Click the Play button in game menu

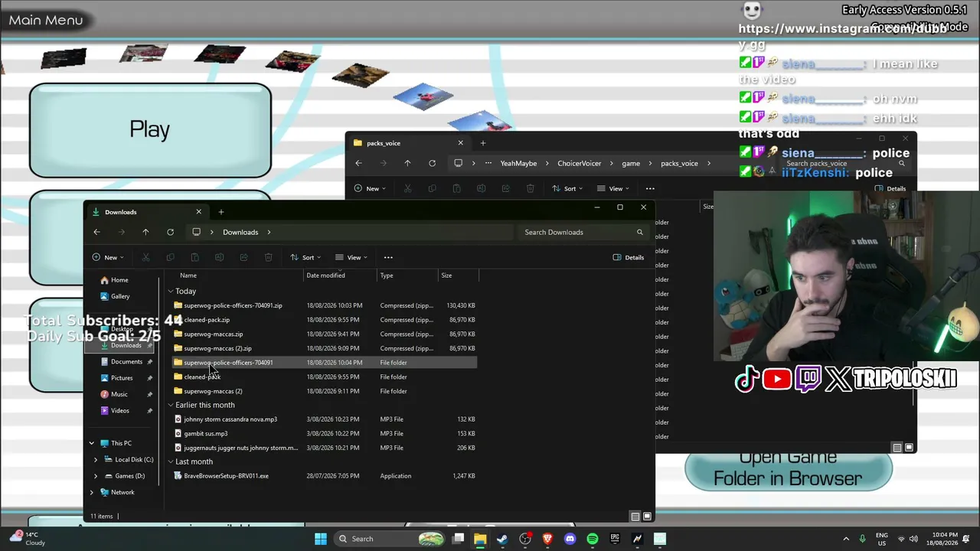150,130
